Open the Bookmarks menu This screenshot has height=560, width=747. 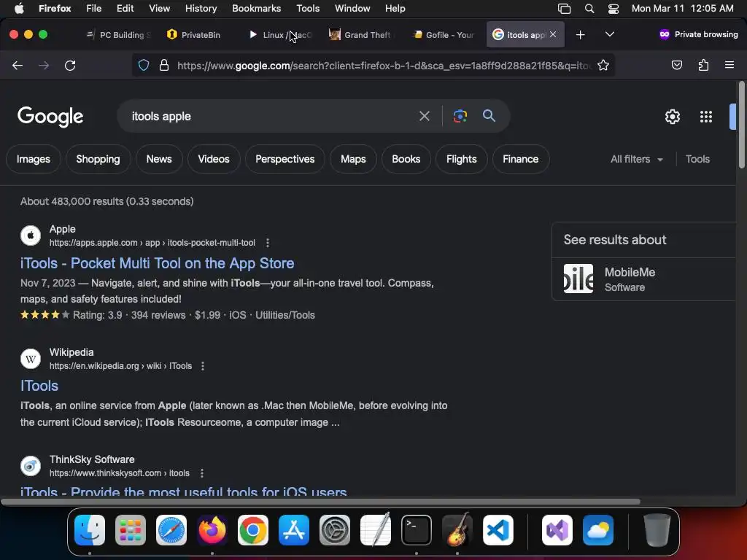(x=256, y=9)
